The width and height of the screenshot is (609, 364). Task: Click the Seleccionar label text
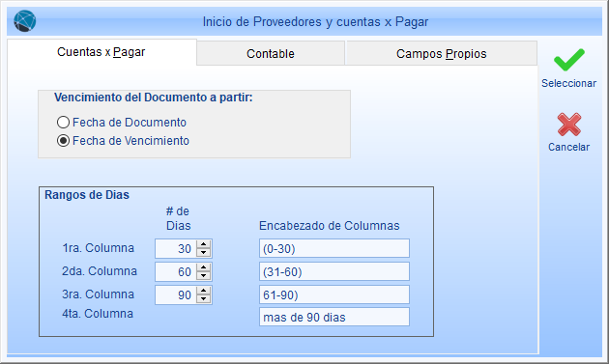pos(568,83)
